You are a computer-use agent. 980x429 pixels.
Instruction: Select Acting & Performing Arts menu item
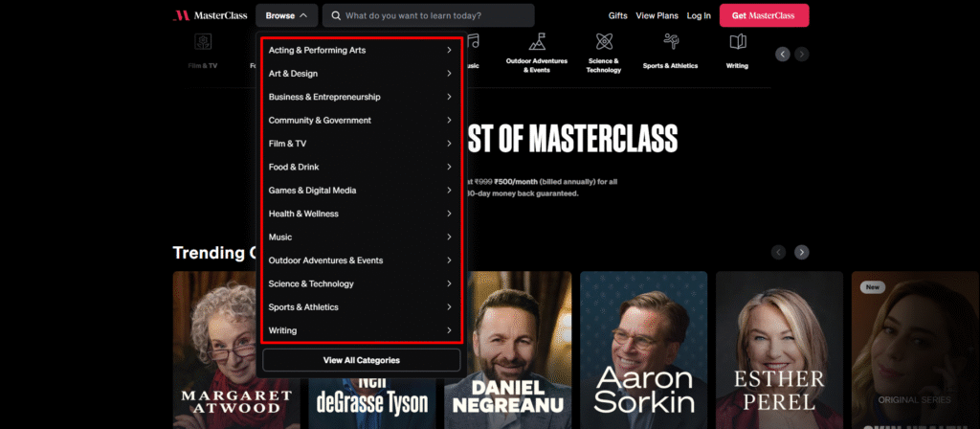(361, 50)
